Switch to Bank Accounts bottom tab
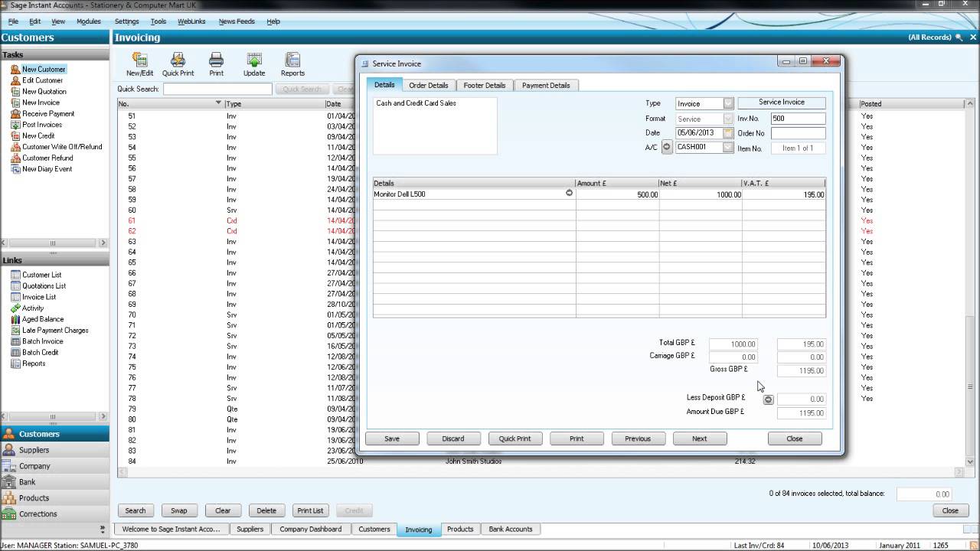This screenshot has height=551, width=980. [510, 529]
